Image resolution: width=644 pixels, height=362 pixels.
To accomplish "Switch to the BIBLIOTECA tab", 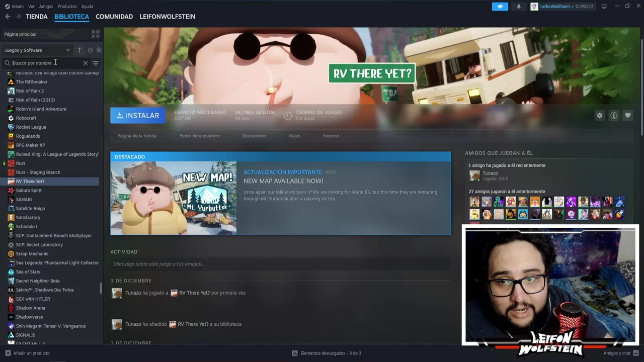I will pyautogui.click(x=71, y=17).
